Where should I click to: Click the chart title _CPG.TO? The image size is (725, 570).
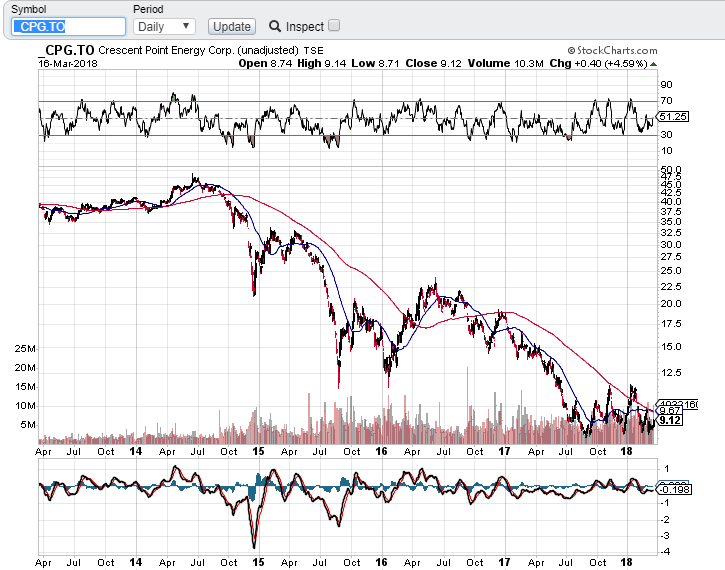tap(66, 50)
